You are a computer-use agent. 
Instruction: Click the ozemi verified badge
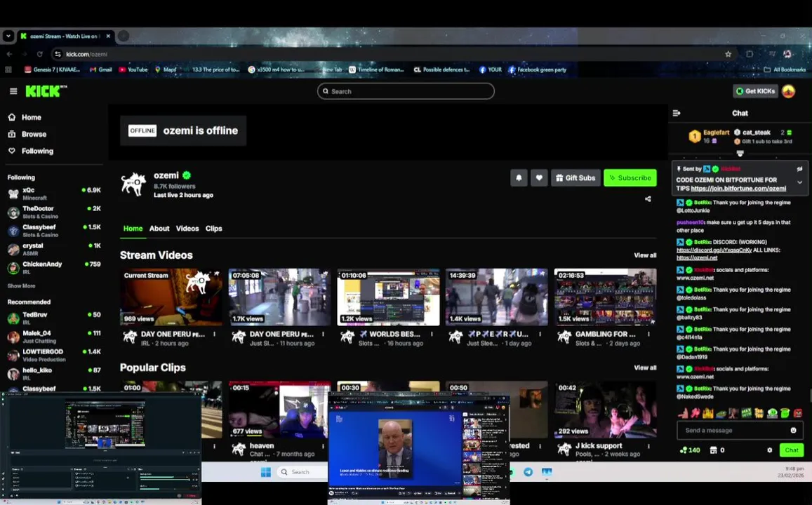(187, 175)
